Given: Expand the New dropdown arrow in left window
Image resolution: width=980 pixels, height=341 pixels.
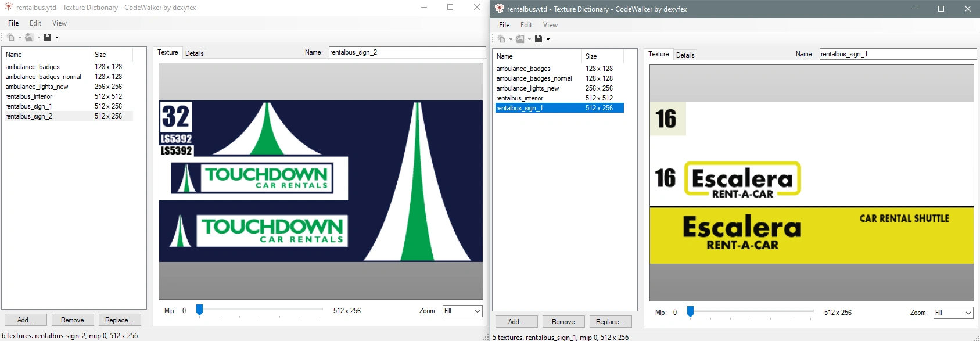Looking at the screenshot, I should (20, 38).
